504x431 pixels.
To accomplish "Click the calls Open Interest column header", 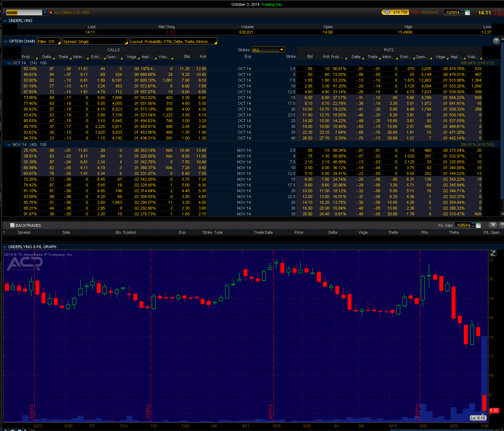I will [x=113, y=57].
